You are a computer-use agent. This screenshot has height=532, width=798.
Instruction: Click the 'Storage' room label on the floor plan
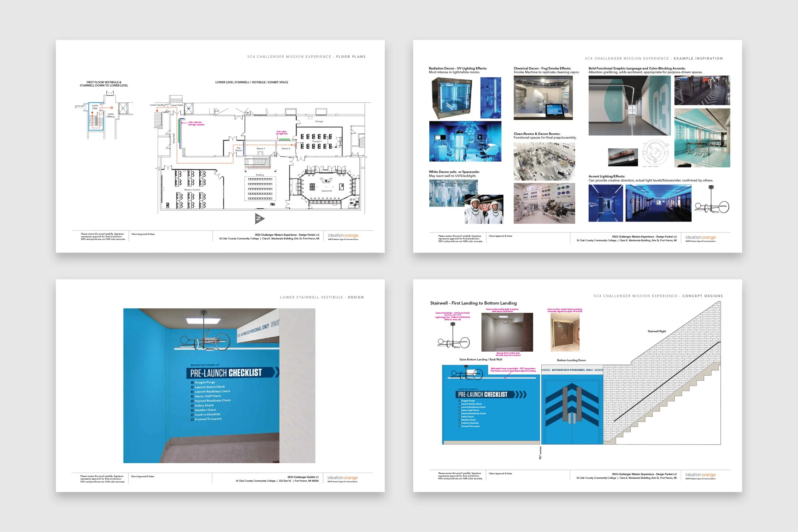319,121
